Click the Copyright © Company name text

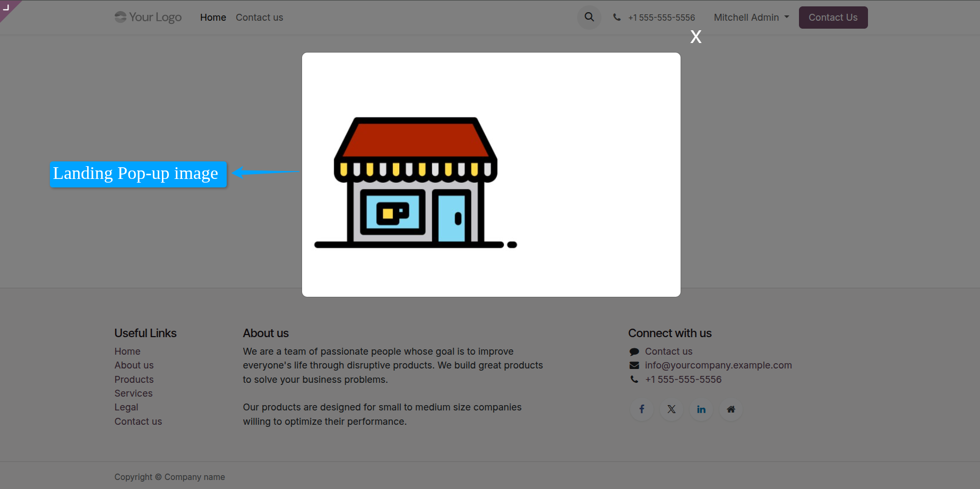[x=170, y=477]
